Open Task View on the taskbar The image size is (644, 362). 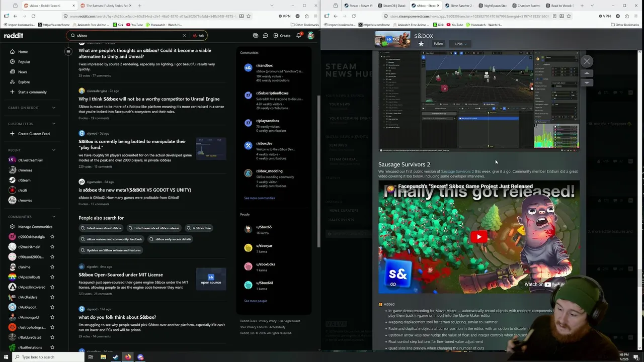click(91, 357)
